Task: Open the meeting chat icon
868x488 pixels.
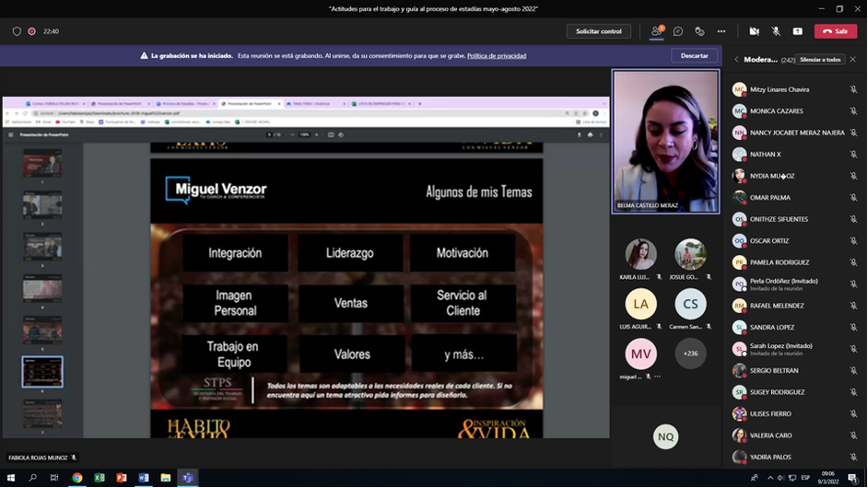Action: (x=678, y=31)
